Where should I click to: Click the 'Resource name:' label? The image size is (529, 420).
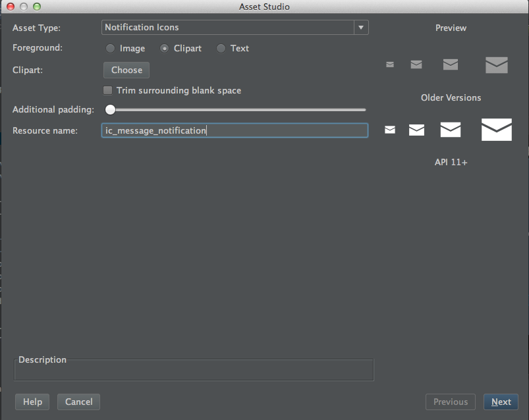pyautogui.click(x=45, y=131)
